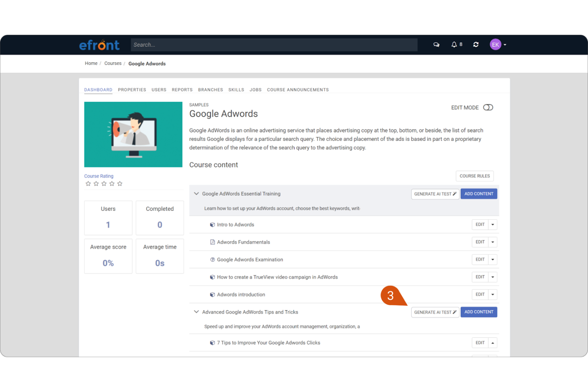588x392 pixels.
Task: Collapse the Google AdWords Essential Training section
Action: tap(196, 194)
